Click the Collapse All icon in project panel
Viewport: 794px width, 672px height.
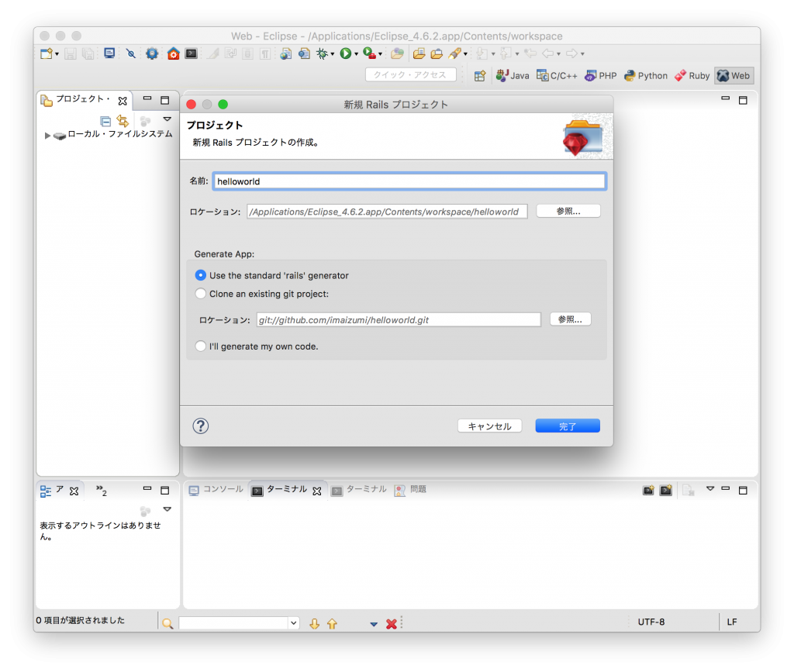point(105,121)
